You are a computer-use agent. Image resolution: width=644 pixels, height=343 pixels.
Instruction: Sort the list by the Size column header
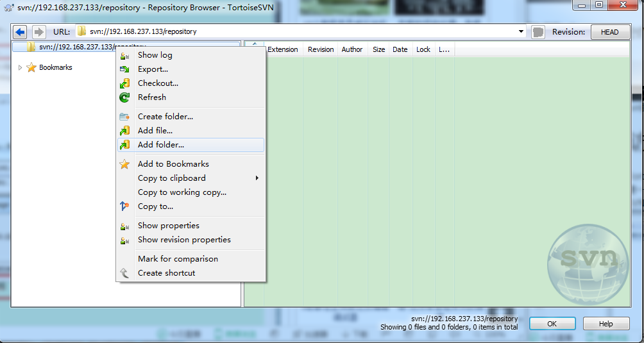378,49
